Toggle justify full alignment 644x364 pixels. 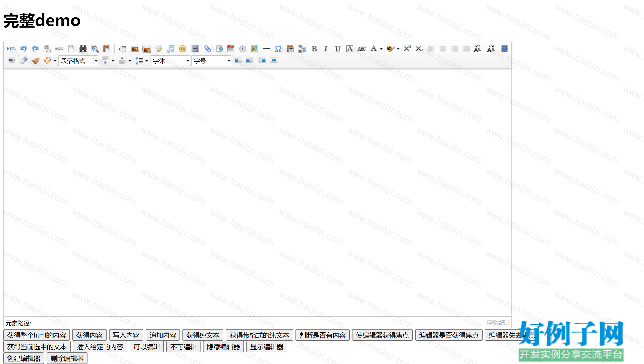point(467,49)
